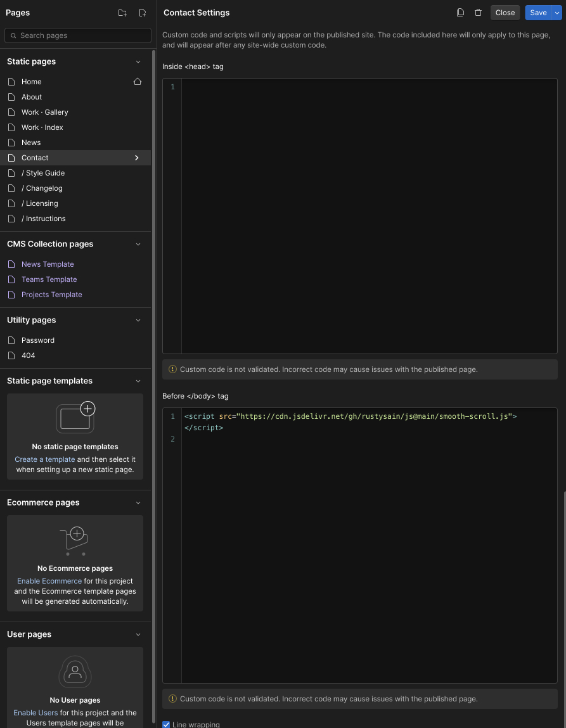Click inside the Before body tag code editor

360,546
